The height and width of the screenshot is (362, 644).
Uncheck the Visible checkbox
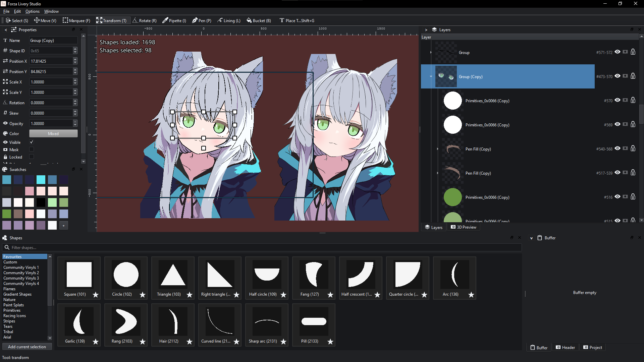coord(32,142)
